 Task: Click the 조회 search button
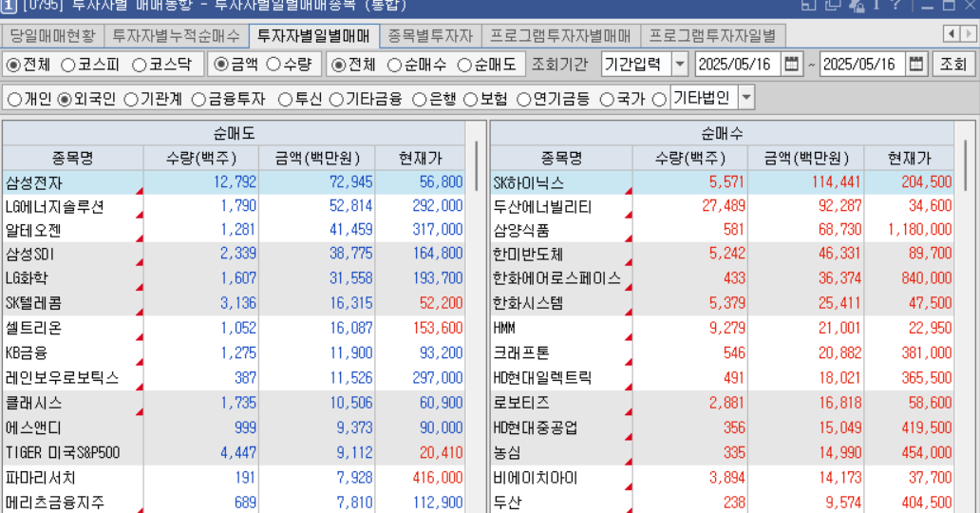tap(953, 65)
